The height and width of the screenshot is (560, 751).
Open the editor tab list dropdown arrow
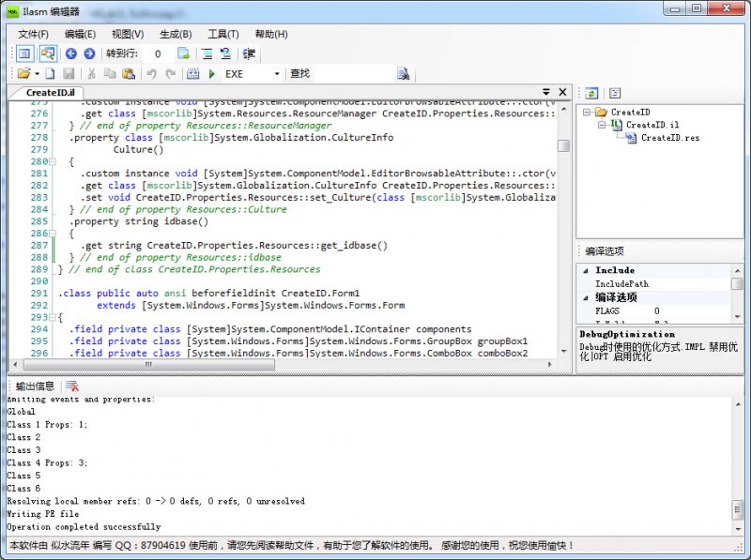pos(546,92)
